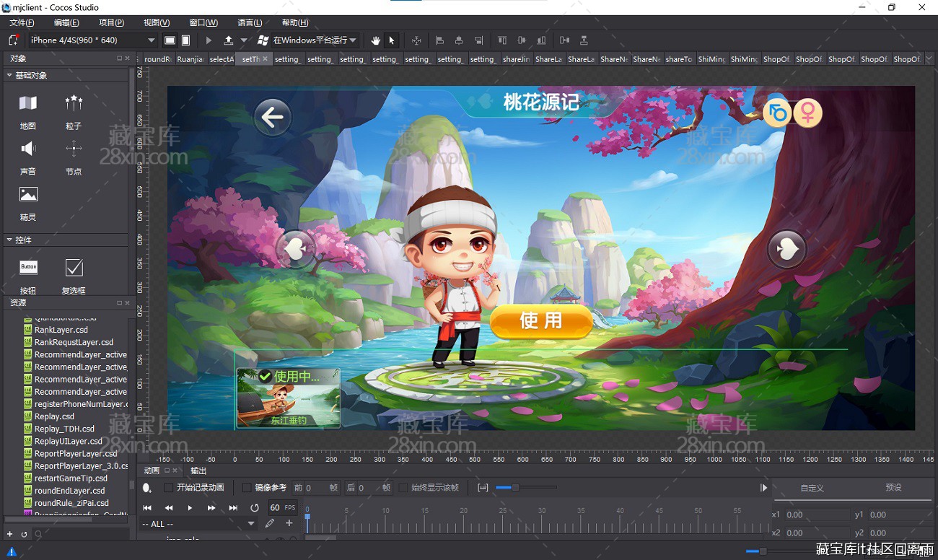This screenshot has height=560, width=938.
Task: Enable the 开始记录动画 checkbox
Action: (169, 488)
